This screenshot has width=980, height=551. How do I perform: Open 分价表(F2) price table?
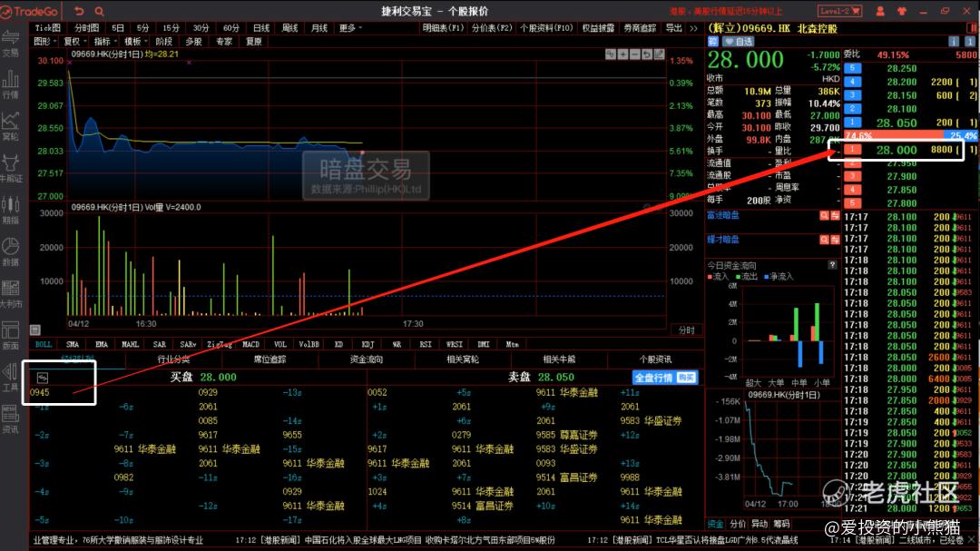[492, 27]
